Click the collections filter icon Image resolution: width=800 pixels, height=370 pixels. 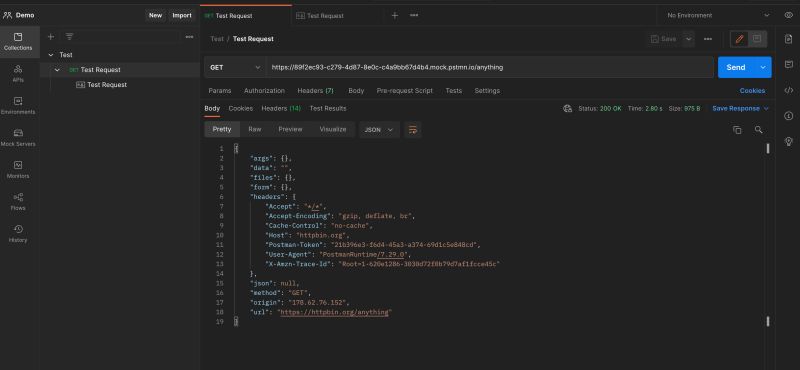click(69, 37)
